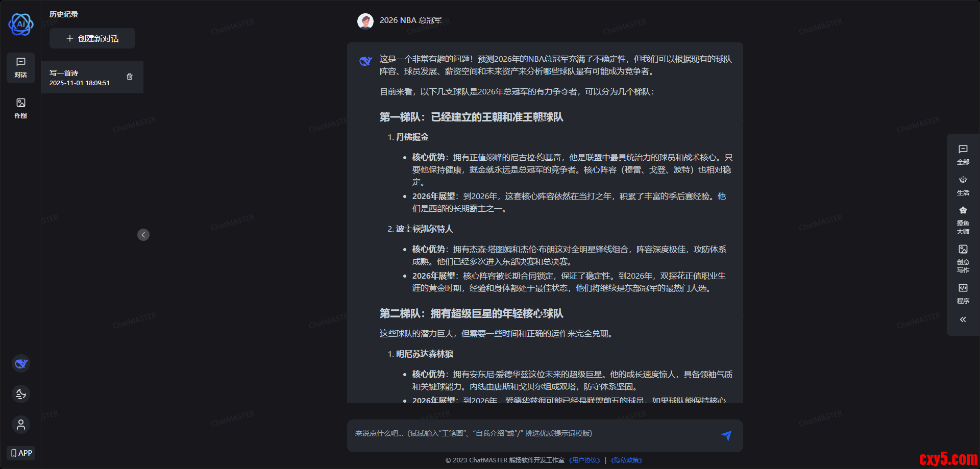Delete the 写一首诗 conversation with trash icon

pos(129,77)
